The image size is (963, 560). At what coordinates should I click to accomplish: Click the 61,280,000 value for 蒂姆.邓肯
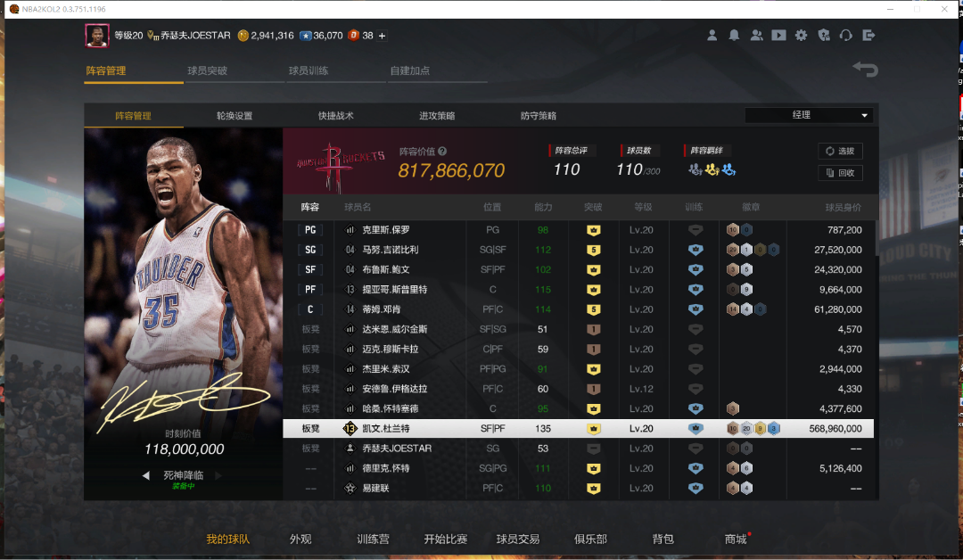[x=837, y=309]
